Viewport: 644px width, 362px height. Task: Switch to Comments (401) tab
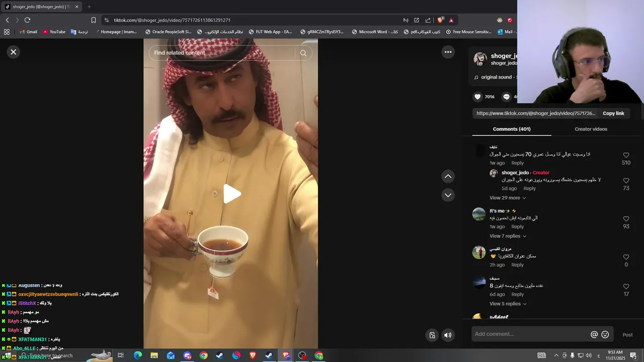point(512,129)
